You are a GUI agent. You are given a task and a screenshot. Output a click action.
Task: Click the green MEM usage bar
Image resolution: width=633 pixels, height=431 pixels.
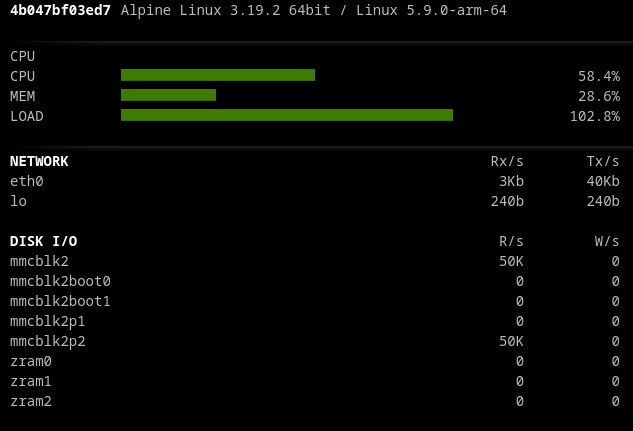click(x=168, y=95)
